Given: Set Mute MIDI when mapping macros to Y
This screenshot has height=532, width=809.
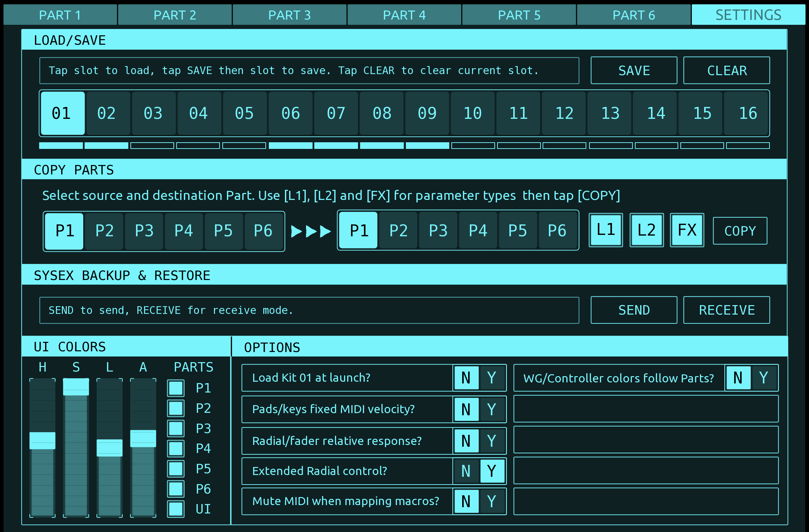Looking at the screenshot, I should pyautogui.click(x=492, y=501).
